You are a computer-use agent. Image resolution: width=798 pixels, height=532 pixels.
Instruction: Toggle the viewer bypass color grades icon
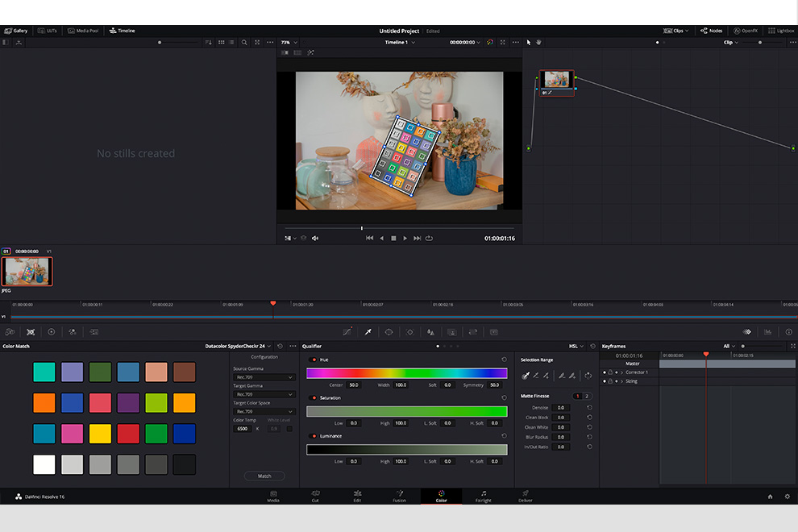489,42
